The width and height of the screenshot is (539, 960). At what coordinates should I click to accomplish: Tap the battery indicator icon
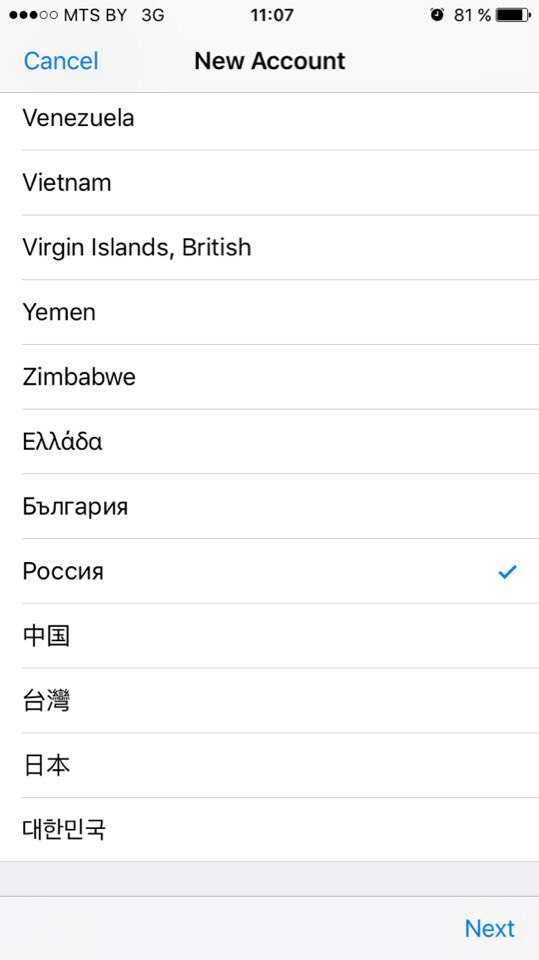click(x=513, y=15)
